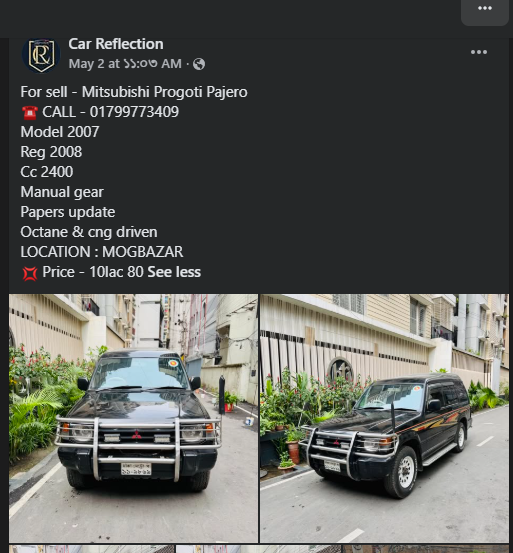Screen dimensions: 513x553
Task: Click the phone number 01799773409
Action: point(134,112)
